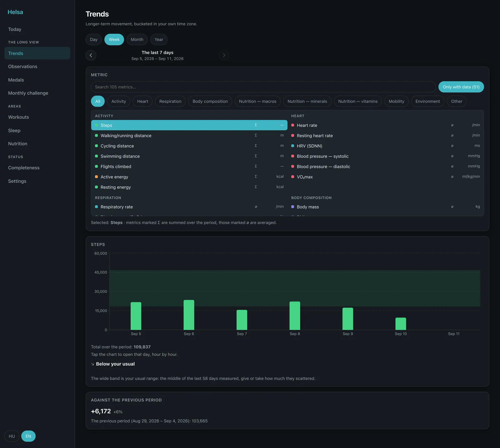Filter metrics by Respiration chip
The height and width of the screenshot is (448, 500).
170,101
